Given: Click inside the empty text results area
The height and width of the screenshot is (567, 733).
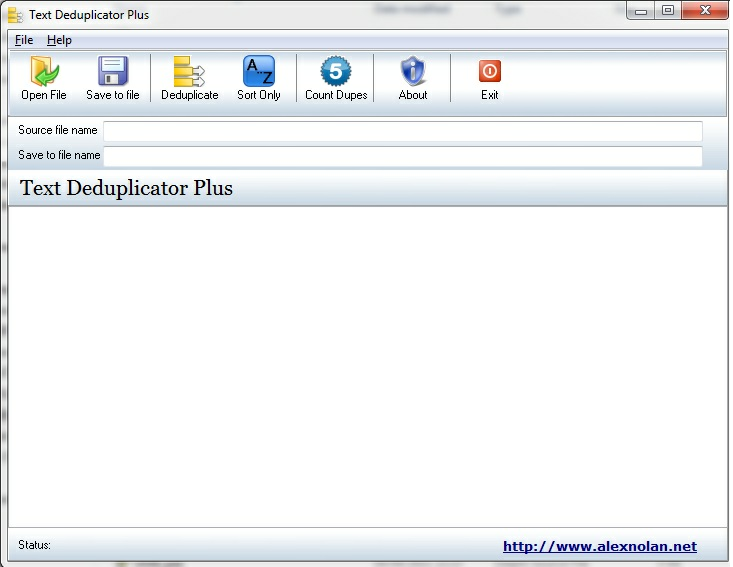Looking at the screenshot, I should point(367,367).
